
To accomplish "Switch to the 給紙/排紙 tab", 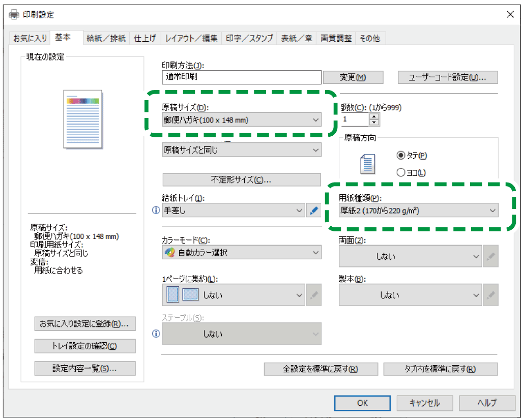I will tap(106, 38).
